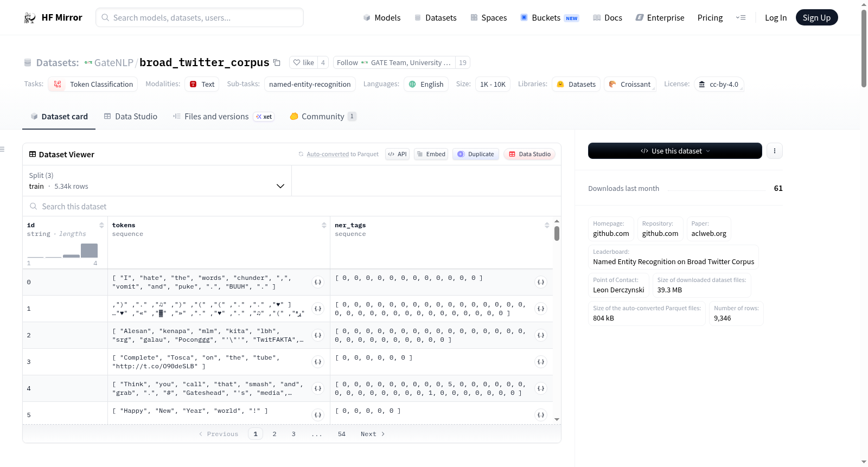Expand row 3 tokens cell with braces icon
This screenshot has height=467, width=868.
coord(318,362)
